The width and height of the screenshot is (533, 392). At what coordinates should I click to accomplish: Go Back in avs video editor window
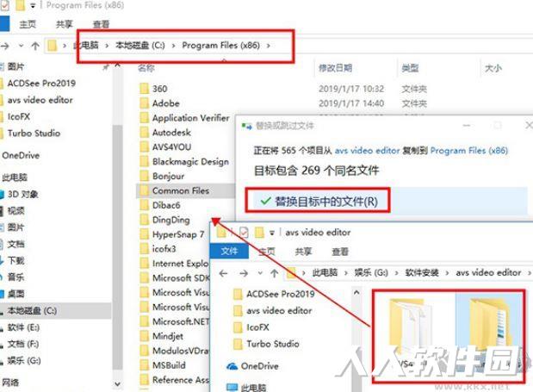tap(223, 273)
